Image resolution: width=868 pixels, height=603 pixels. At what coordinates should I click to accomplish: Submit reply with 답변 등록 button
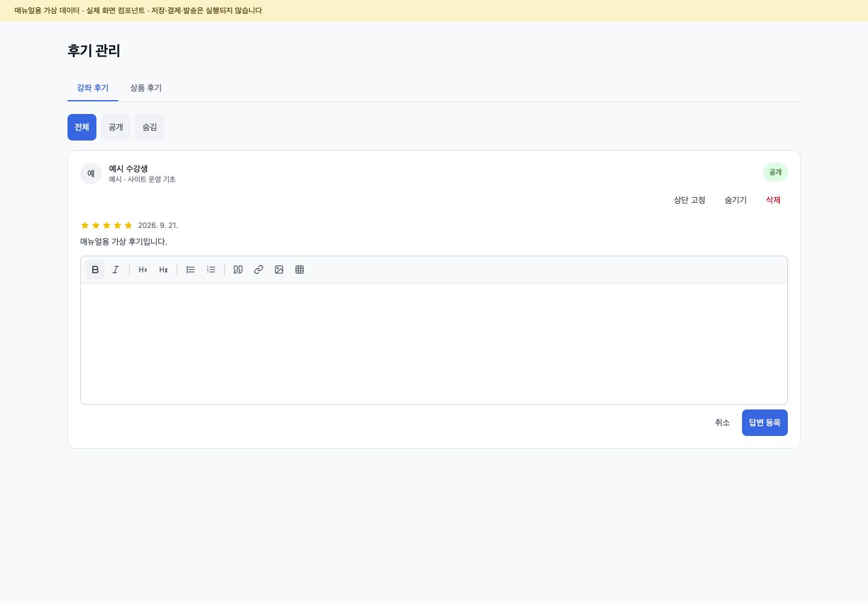tap(765, 423)
